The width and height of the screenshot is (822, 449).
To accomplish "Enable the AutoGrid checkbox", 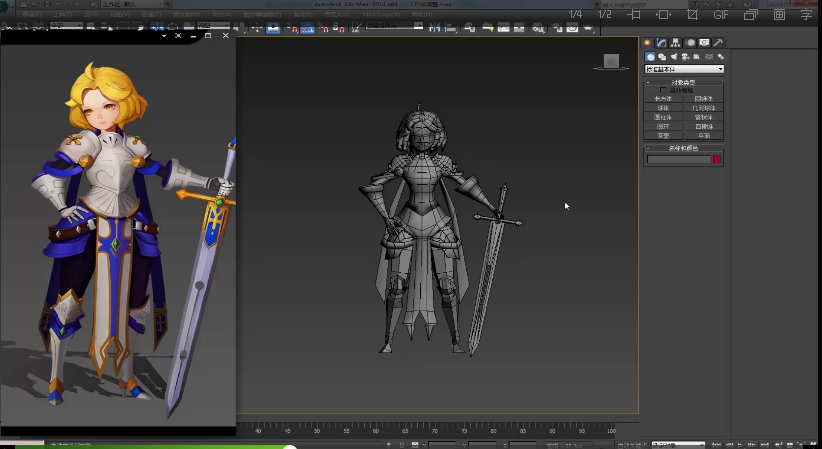I will tap(662, 90).
